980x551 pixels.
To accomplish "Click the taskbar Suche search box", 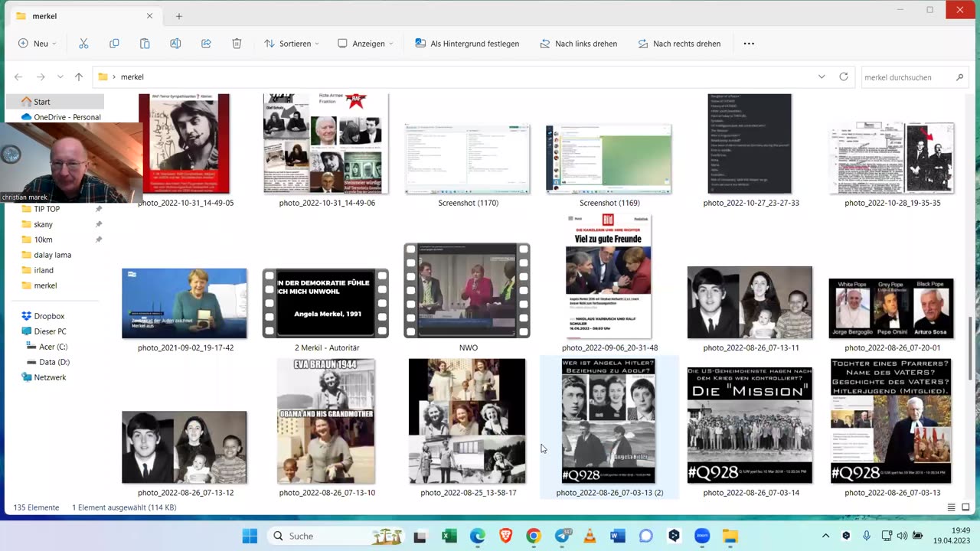I will (335, 536).
